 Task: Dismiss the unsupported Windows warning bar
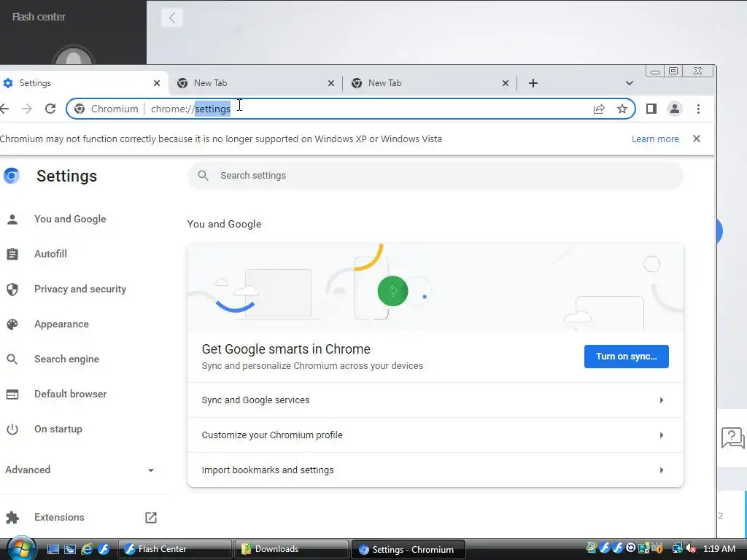(x=697, y=139)
